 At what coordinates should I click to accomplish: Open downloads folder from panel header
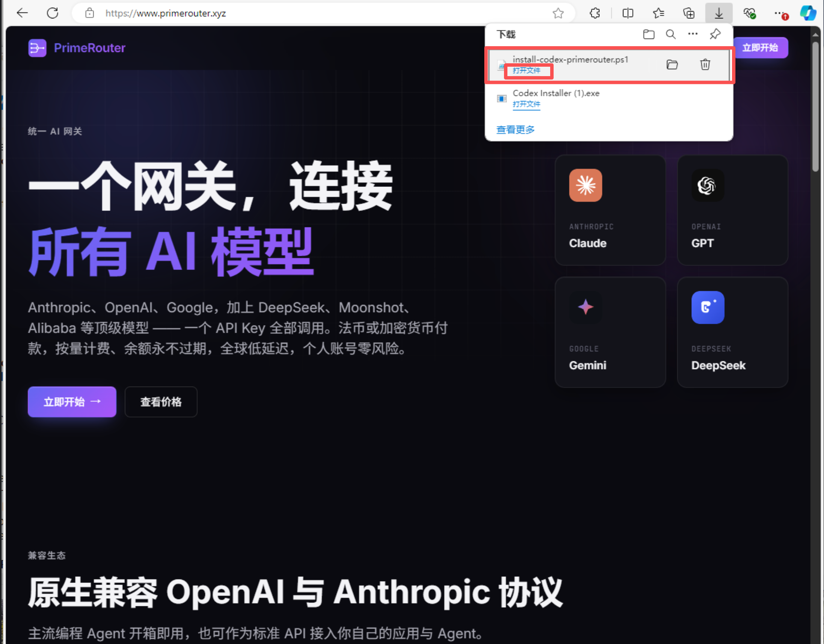(x=649, y=34)
